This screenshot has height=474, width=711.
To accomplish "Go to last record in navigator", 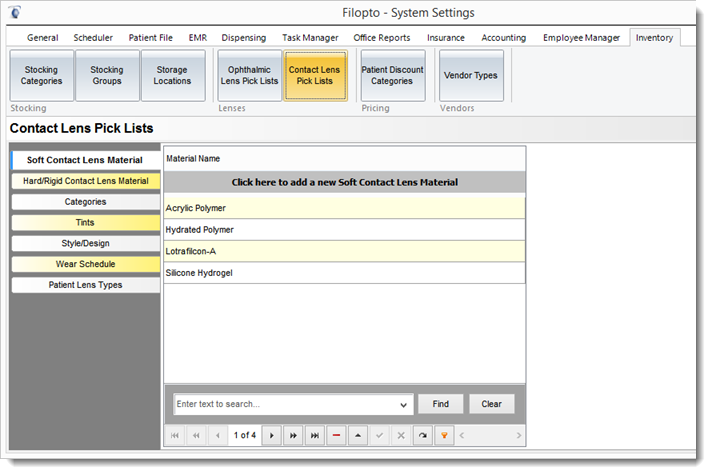I will tap(315, 436).
